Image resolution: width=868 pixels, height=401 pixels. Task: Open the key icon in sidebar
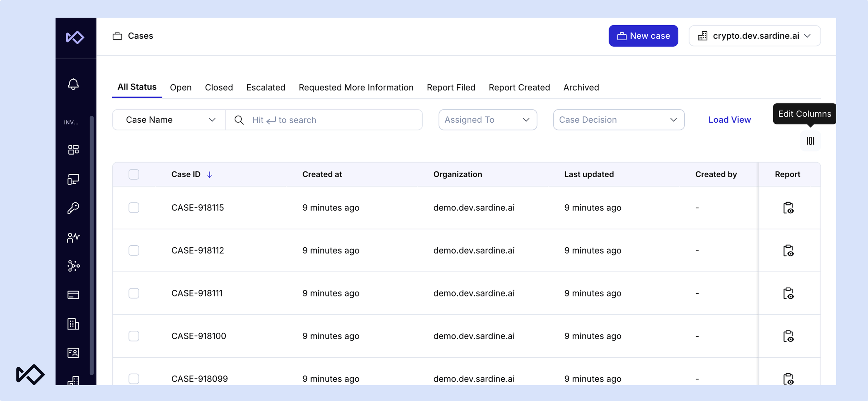[73, 208]
